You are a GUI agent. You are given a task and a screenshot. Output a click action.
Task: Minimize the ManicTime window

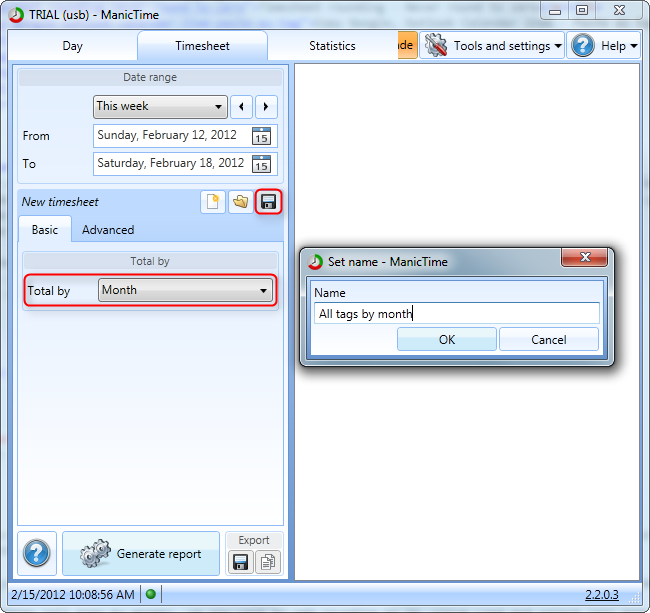click(555, 11)
